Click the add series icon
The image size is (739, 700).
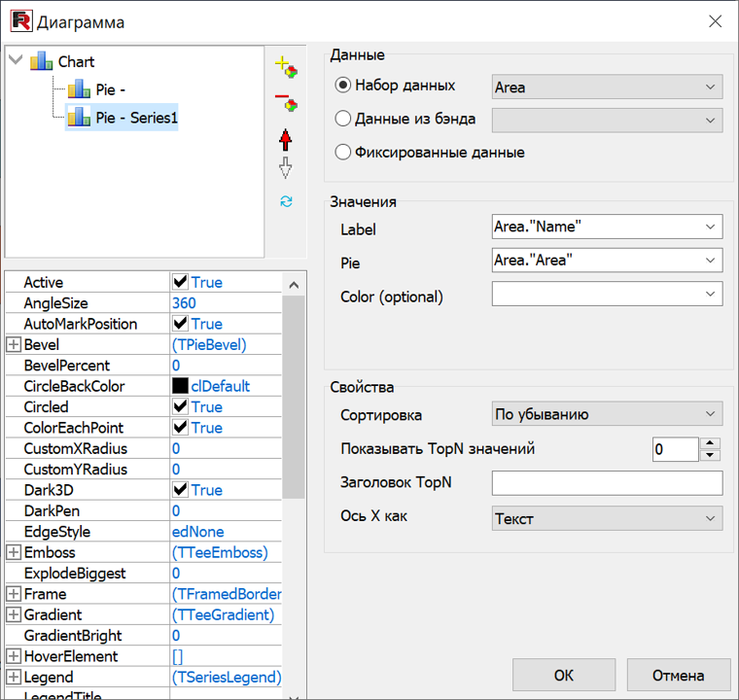285,67
